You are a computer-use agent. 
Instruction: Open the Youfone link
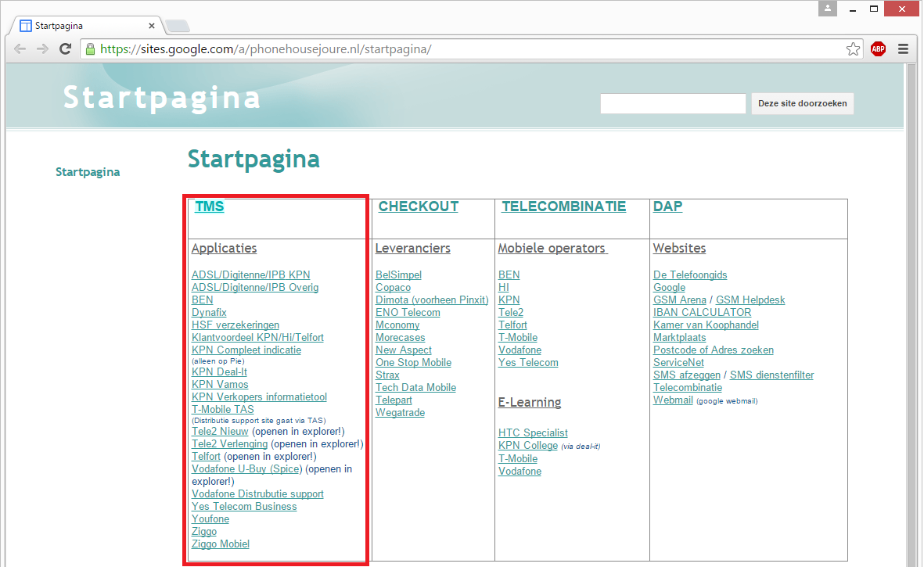click(x=210, y=519)
